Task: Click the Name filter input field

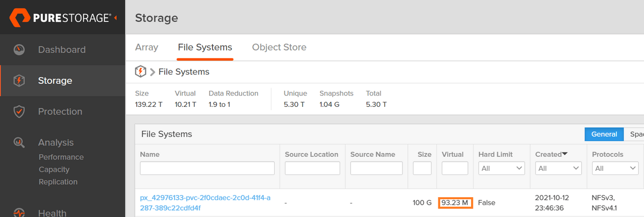Action: point(207,168)
